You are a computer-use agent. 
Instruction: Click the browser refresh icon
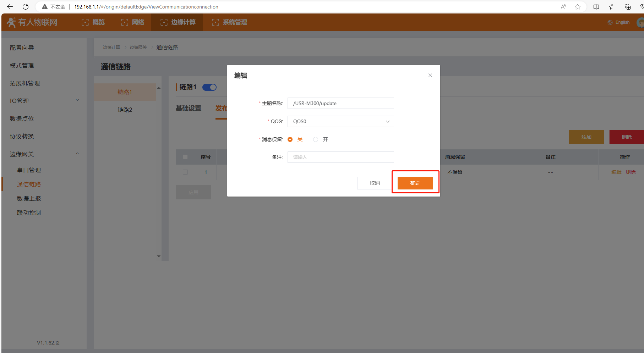26,7
